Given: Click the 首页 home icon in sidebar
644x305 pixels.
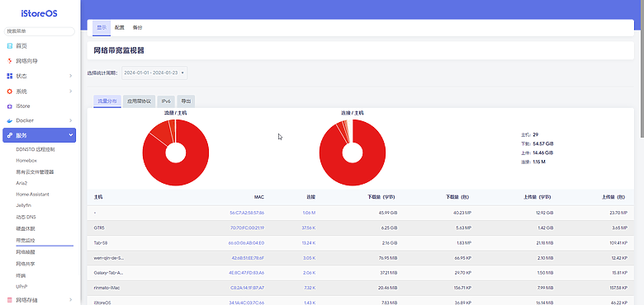Looking at the screenshot, I should click(x=10, y=46).
